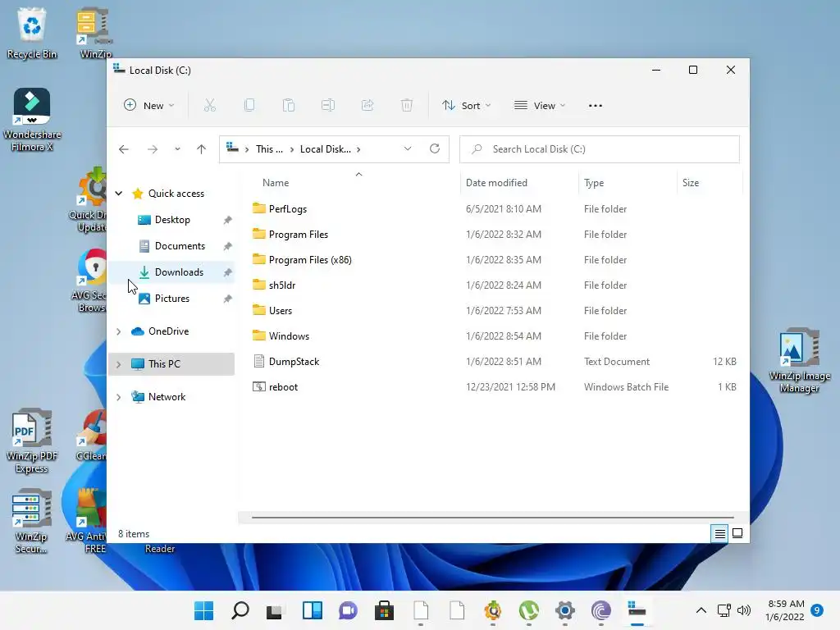Click the Rename icon in toolbar
The image size is (840, 630).
coord(328,106)
